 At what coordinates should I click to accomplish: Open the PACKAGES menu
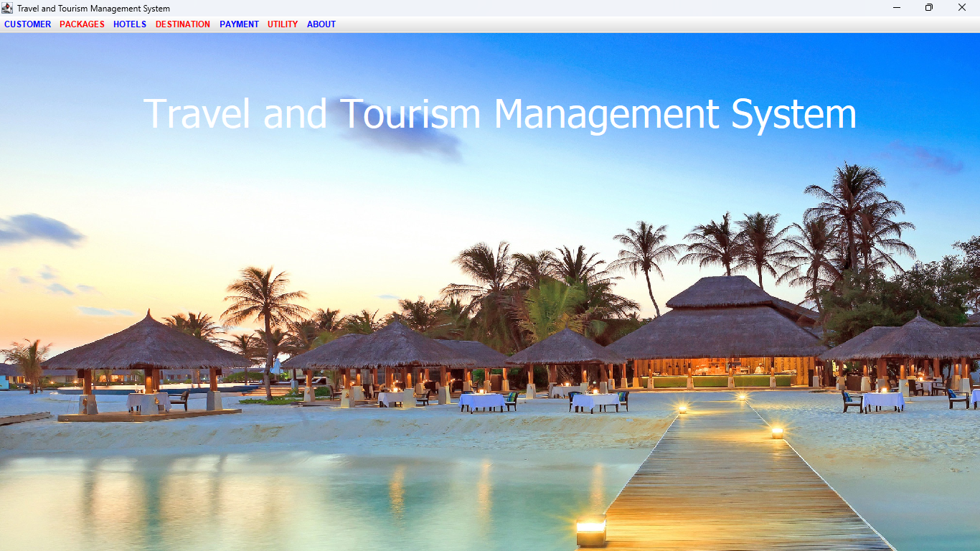(82, 24)
